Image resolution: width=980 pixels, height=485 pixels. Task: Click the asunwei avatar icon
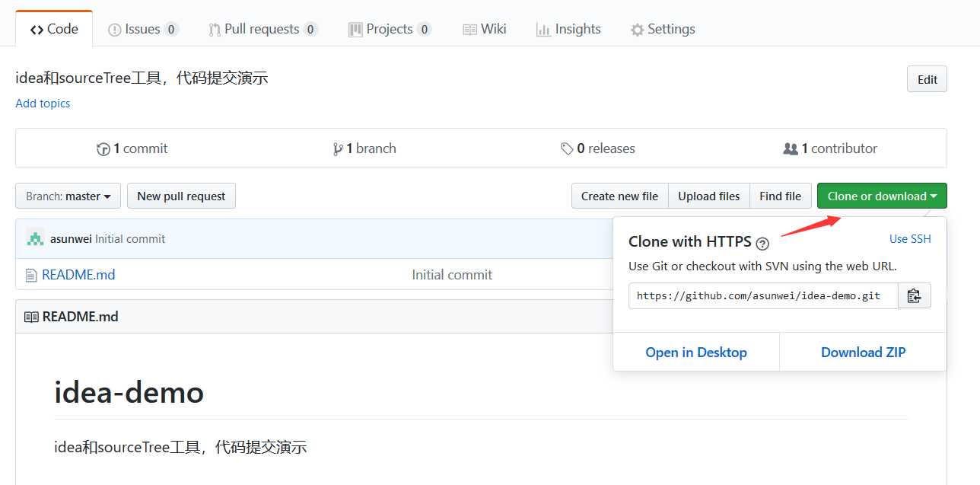(35, 238)
